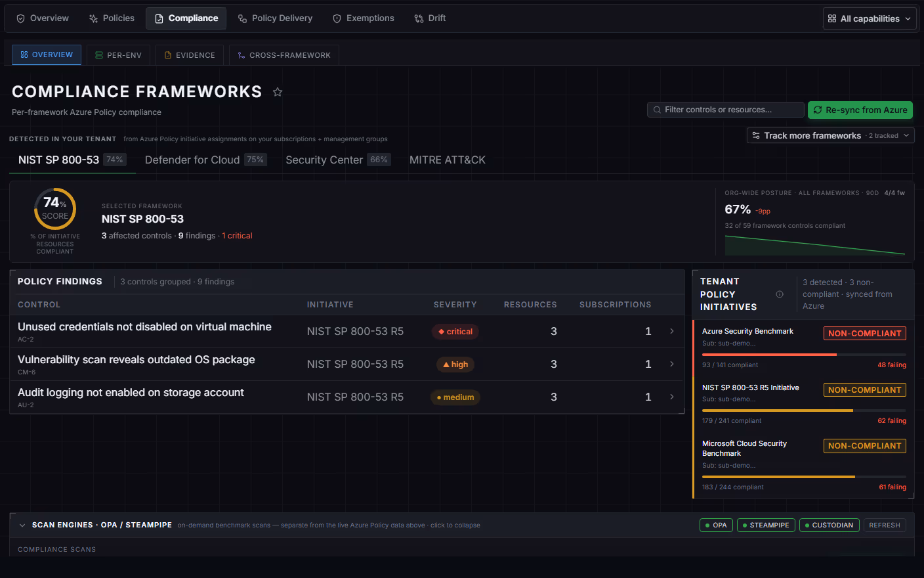This screenshot has height=578, width=924.
Task: Select Security Center framework tab
Action: (x=338, y=160)
